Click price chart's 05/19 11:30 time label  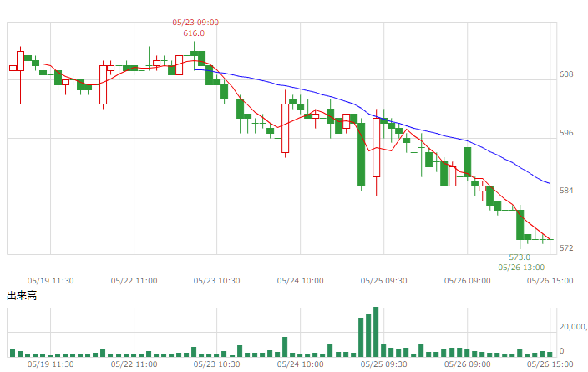tap(50, 281)
